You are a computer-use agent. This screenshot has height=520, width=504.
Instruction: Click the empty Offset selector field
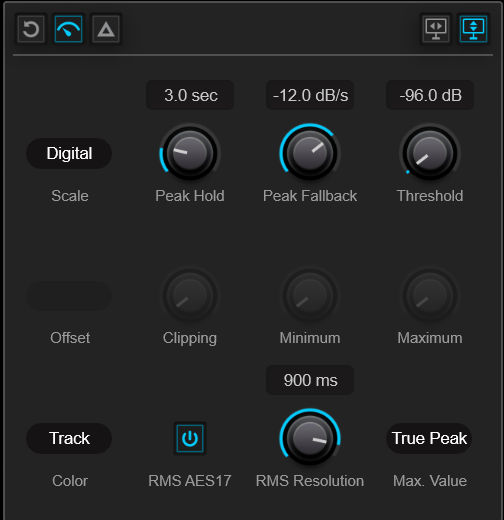click(69, 296)
